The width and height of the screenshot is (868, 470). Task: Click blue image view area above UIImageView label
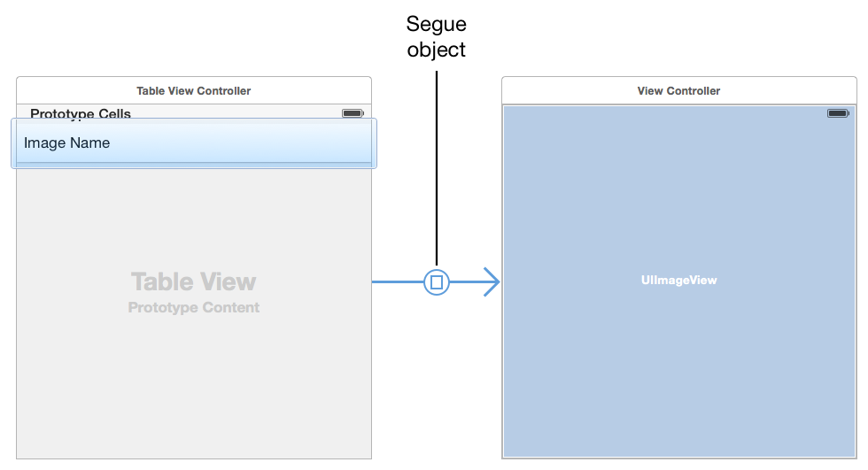point(678,195)
